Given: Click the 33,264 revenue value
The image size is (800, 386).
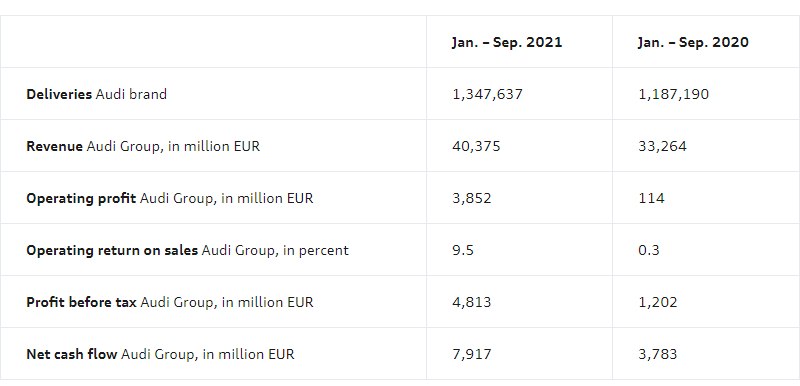Looking at the screenshot, I should [x=662, y=146].
